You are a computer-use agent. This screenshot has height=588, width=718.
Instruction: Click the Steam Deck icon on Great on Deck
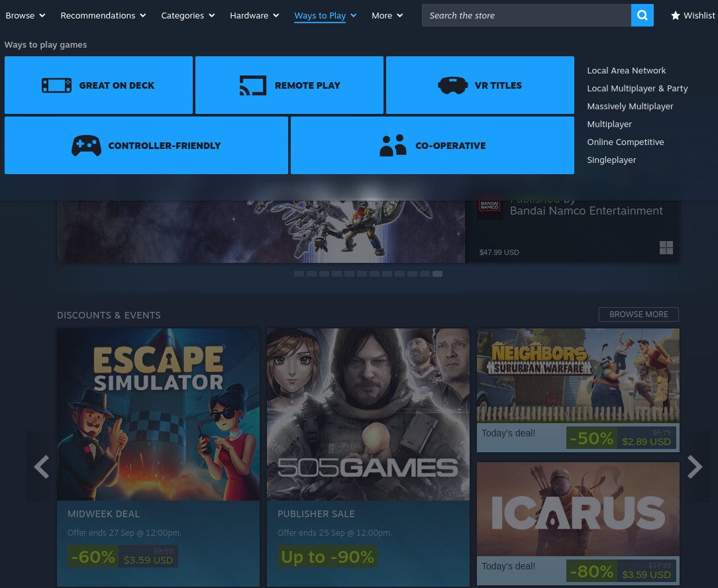(56, 85)
